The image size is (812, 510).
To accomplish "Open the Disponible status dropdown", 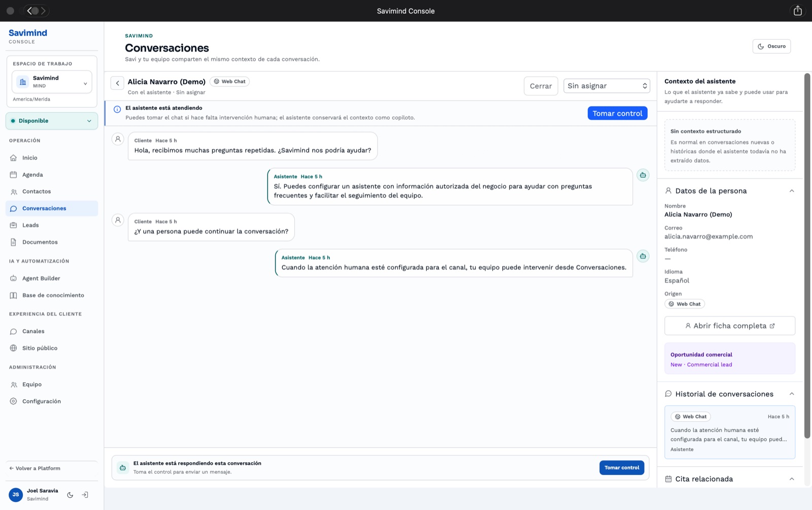I will (52, 121).
